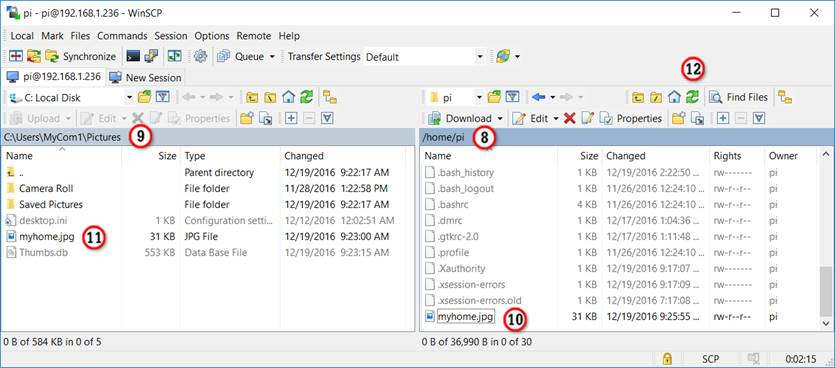835x368 pixels.
Task: Open the Help menu
Action: click(289, 36)
